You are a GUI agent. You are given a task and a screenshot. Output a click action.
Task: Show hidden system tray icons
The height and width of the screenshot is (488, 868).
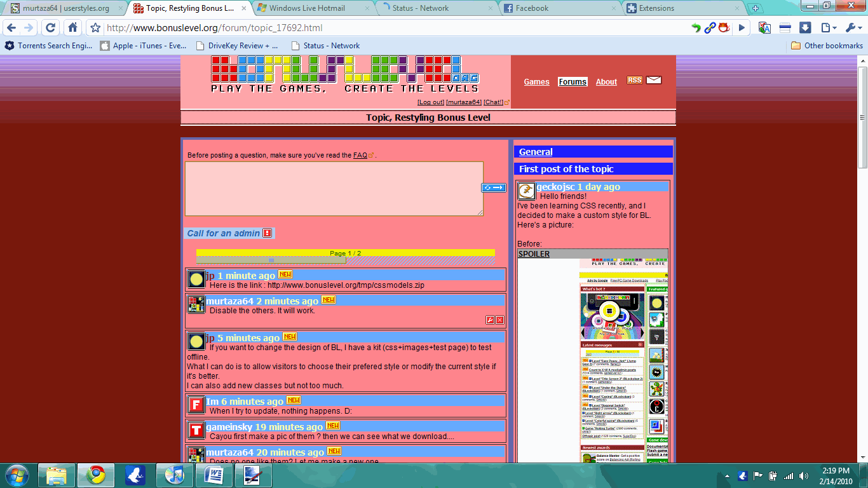728,475
